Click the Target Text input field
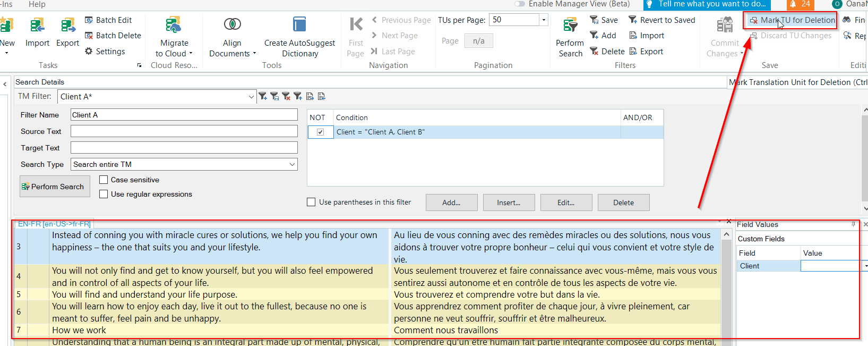Viewport: 868px width, 346px height. [184, 148]
